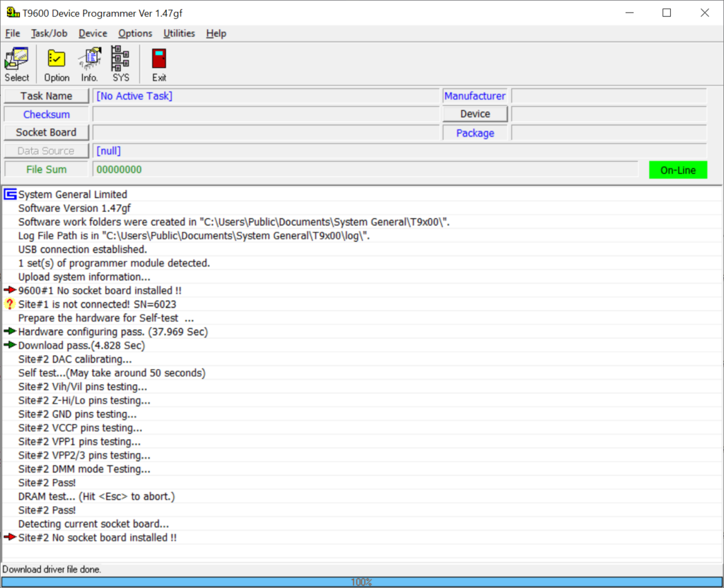Select "Site#2 Vih/Vil pins testing..." line
Image resolution: width=724 pixels, height=588 pixels.
click(83, 387)
